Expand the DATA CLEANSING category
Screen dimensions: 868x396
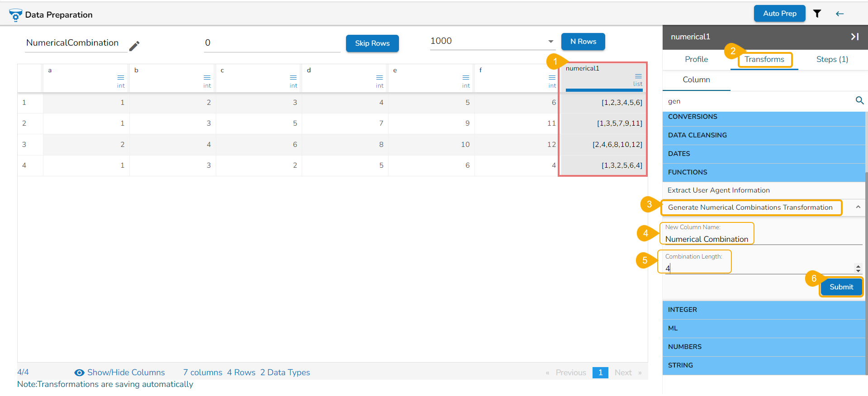point(764,135)
